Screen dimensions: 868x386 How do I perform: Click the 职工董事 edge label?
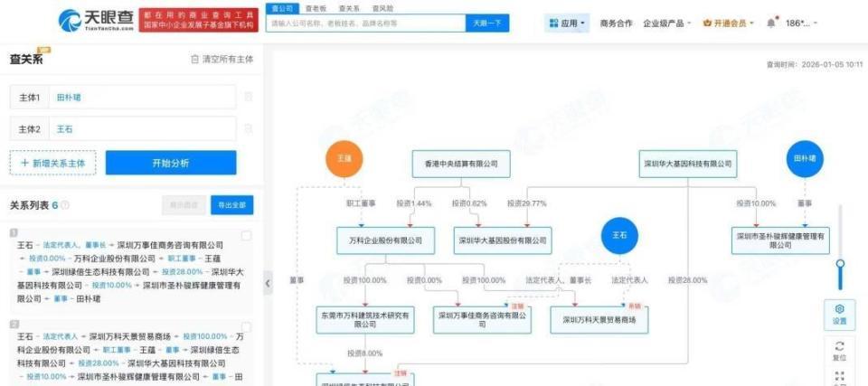361,203
